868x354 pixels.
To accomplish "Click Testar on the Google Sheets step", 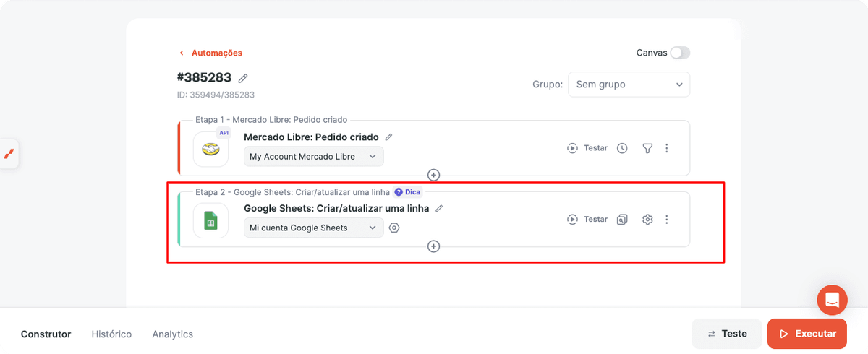I will click(587, 219).
